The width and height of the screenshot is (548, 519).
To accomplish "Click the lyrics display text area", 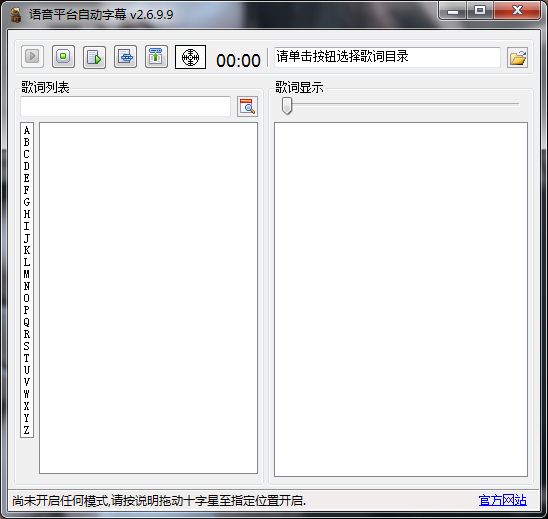I will (x=401, y=300).
